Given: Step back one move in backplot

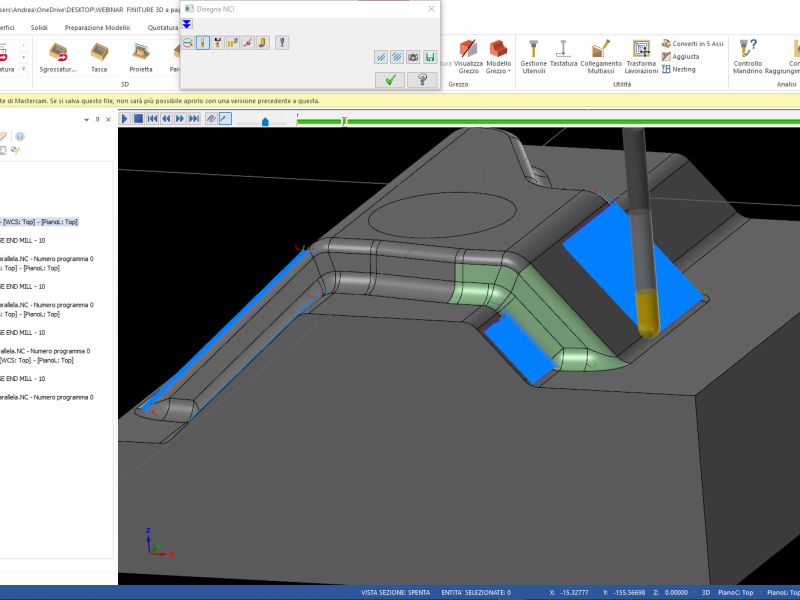Looking at the screenshot, I should [x=166, y=119].
